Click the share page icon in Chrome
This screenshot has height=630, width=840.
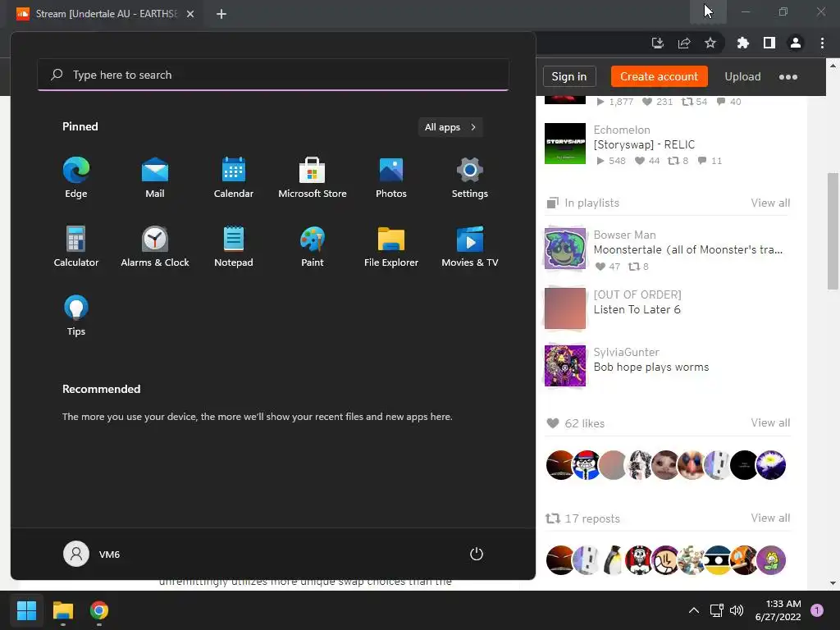[x=684, y=43]
